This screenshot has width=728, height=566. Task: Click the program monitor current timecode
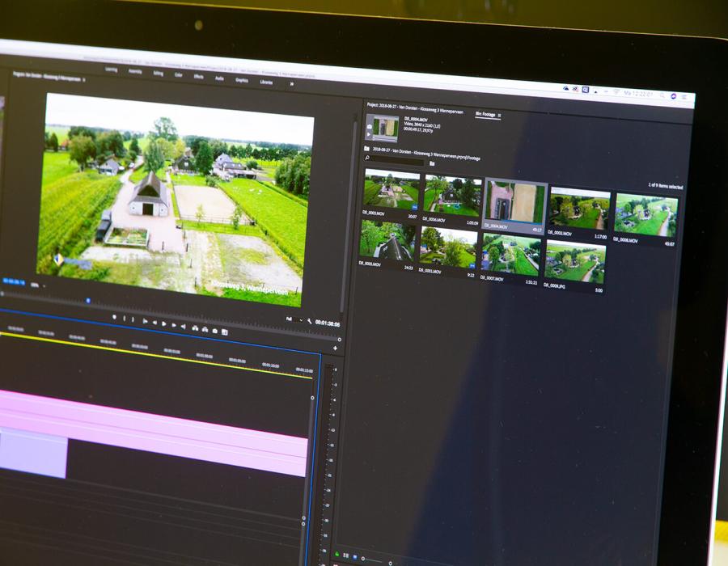(x=14, y=281)
